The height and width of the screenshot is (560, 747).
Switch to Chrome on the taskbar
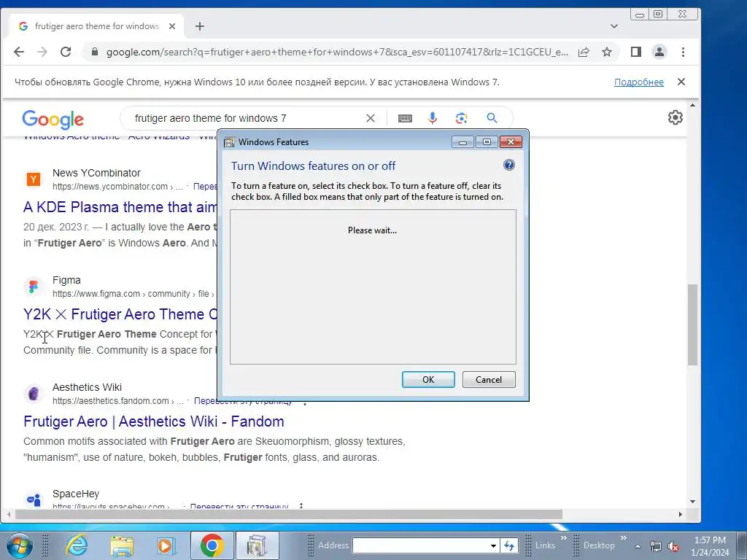(x=212, y=545)
